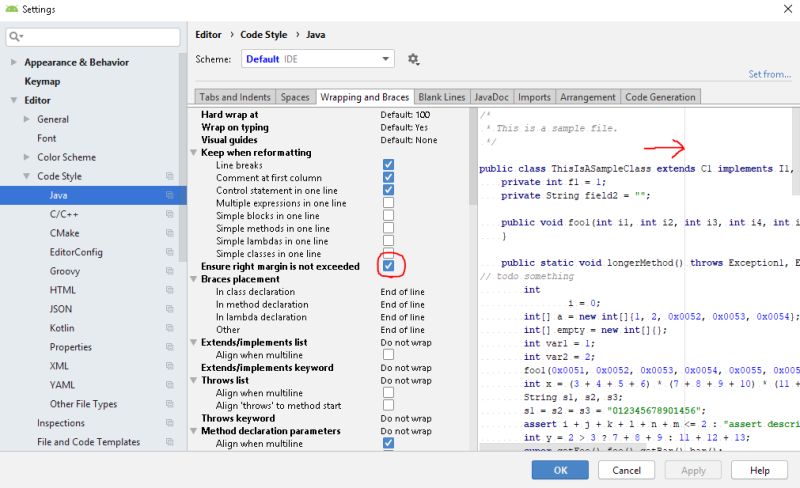This screenshot has width=800, height=488.
Task: Open the Imports tab
Action: coord(534,97)
